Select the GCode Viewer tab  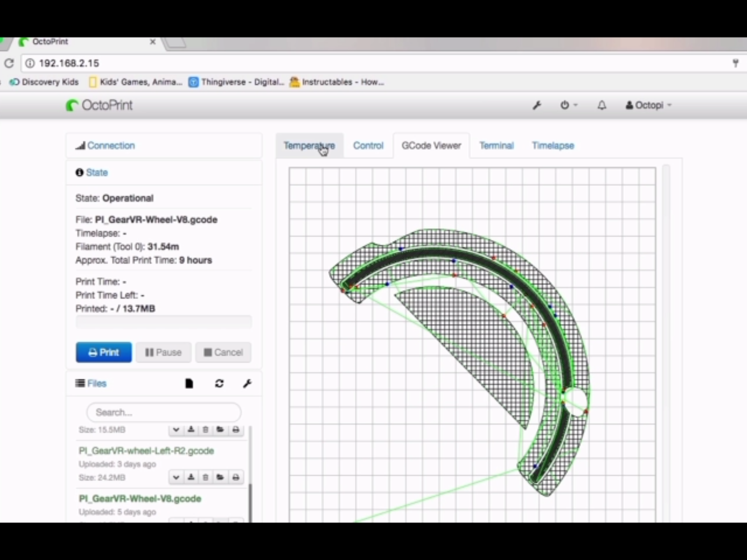(431, 145)
